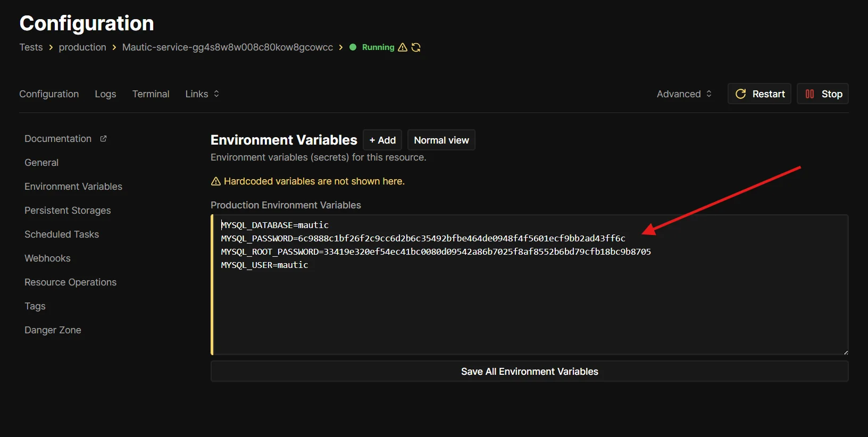Click the Environment Variables heading

[x=284, y=140]
